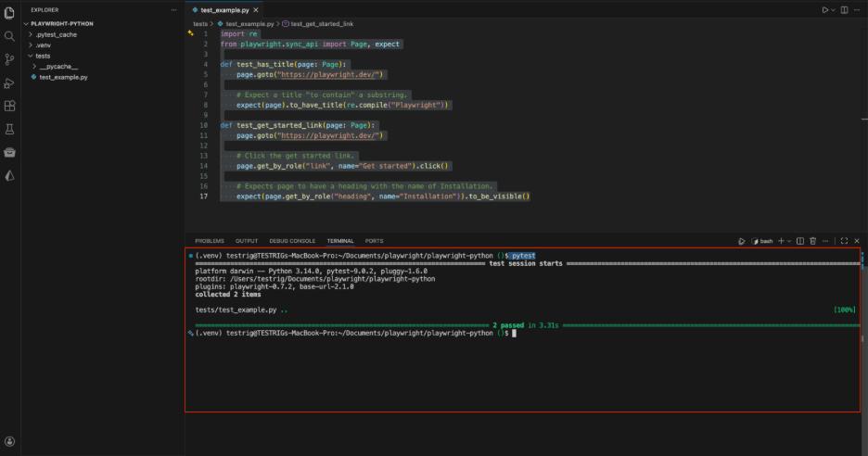
Task: Open the Search view in activity bar
Action: [x=10, y=36]
